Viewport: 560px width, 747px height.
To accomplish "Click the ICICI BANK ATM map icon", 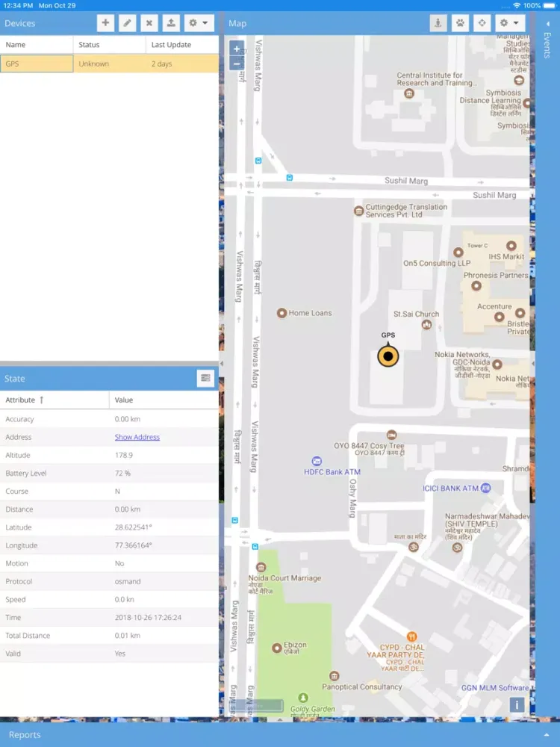I will pyautogui.click(x=486, y=488).
